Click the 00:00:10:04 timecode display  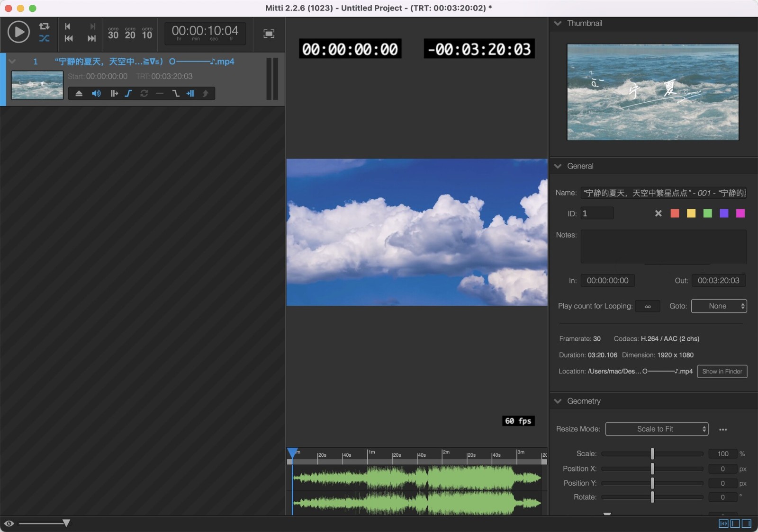205,33
